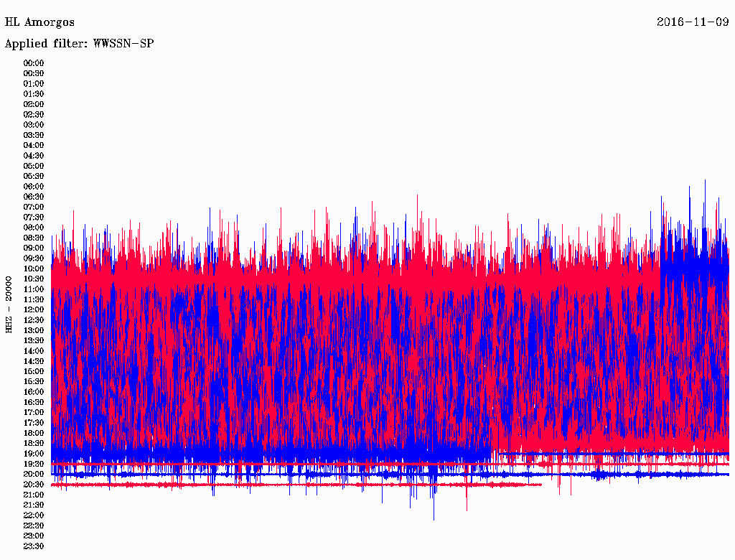Click the 08:30 time label
Viewport: 735px width, 560px height.
[x=34, y=238]
